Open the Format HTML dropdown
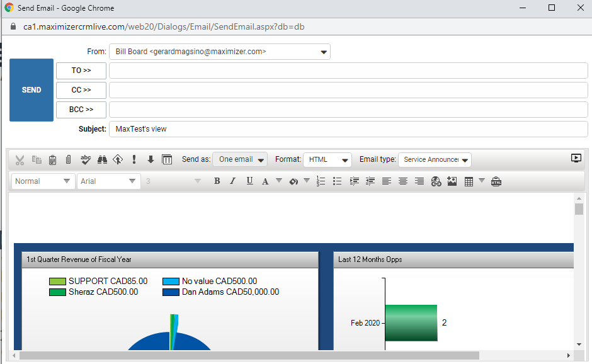Image resolution: width=592 pixels, height=364 pixels. 327,159
